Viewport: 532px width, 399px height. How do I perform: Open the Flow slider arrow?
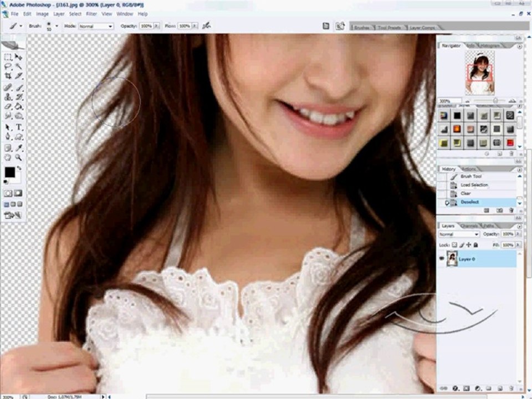pyautogui.click(x=195, y=26)
